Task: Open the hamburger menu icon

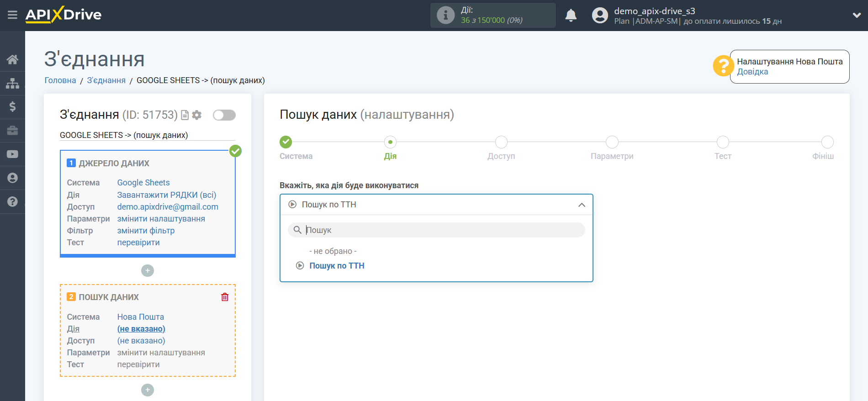Action: [x=12, y=15]
